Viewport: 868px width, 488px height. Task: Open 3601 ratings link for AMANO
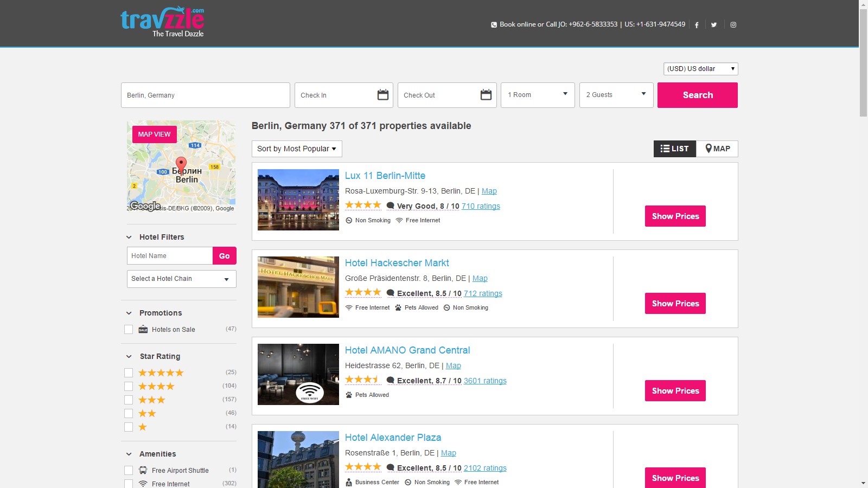point(485,381)
